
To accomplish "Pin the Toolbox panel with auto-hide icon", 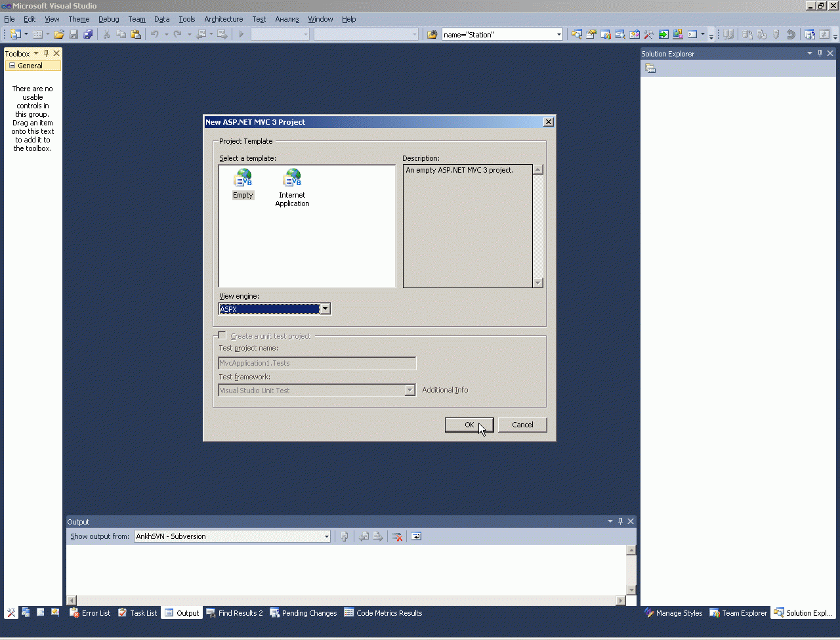I will [46, 53].
